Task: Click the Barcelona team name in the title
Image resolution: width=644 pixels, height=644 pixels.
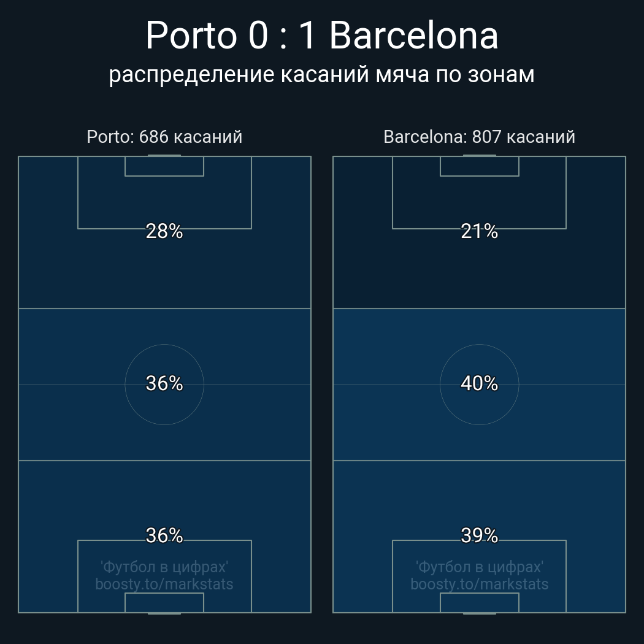Action: point(413,36)
